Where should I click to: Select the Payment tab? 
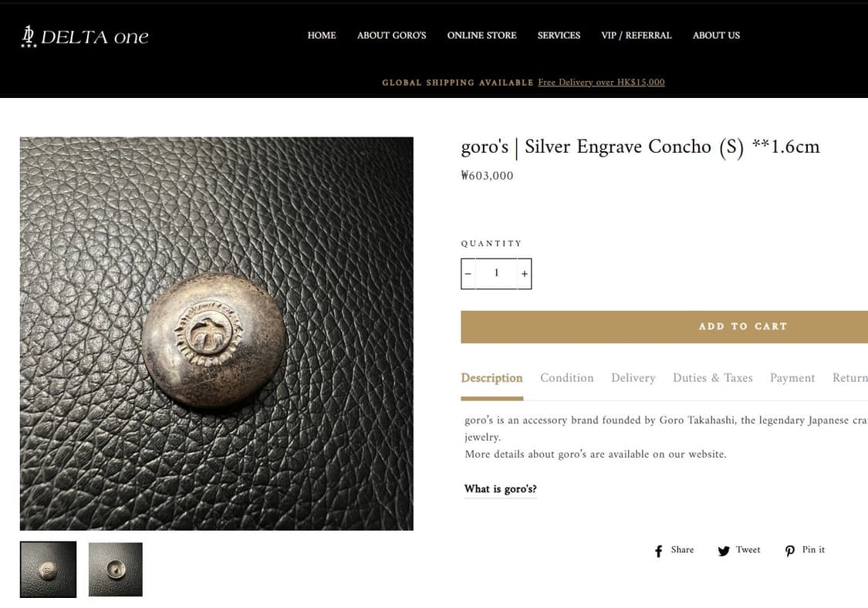pyautogui.click(x=792, y=378)
